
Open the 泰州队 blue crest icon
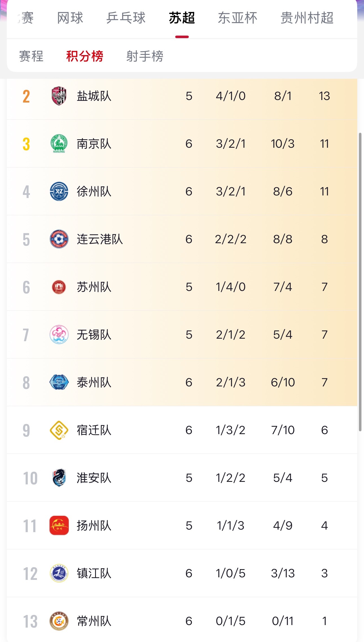(x=59, y=382)
